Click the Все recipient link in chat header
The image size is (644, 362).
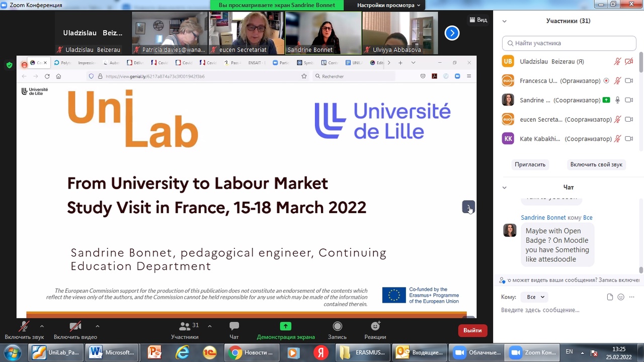[588, 218]
